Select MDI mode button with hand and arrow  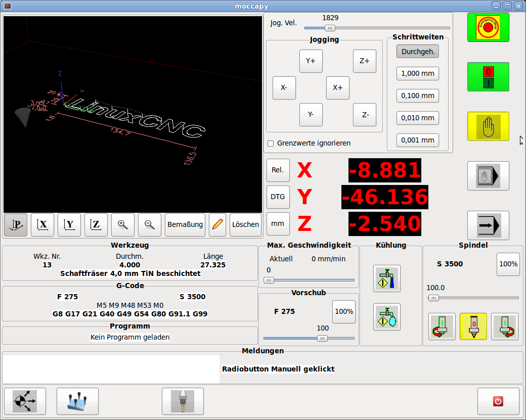(488, 176)
